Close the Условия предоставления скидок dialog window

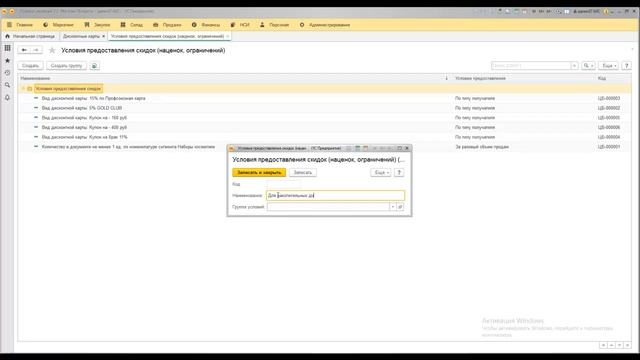click(x=407, y=148)
